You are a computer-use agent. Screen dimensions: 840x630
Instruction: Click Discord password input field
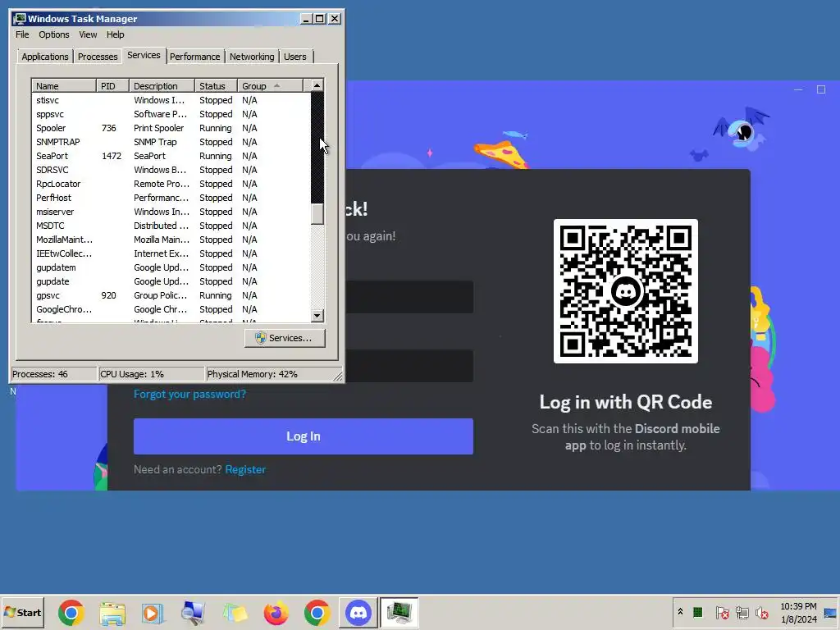click(409, 366)
